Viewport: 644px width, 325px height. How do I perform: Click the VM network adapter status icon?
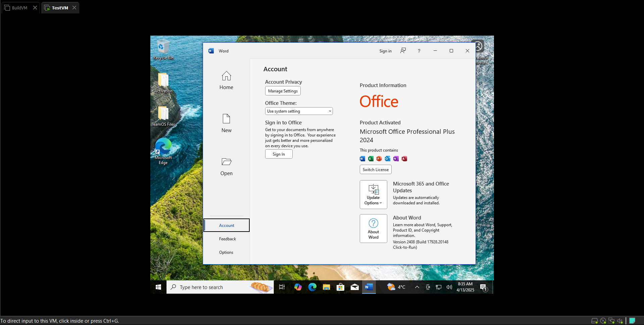coord(611,321)
